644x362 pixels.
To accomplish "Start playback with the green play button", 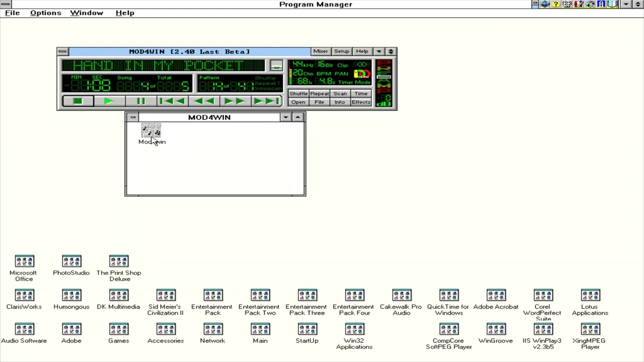I will point(109,102).
